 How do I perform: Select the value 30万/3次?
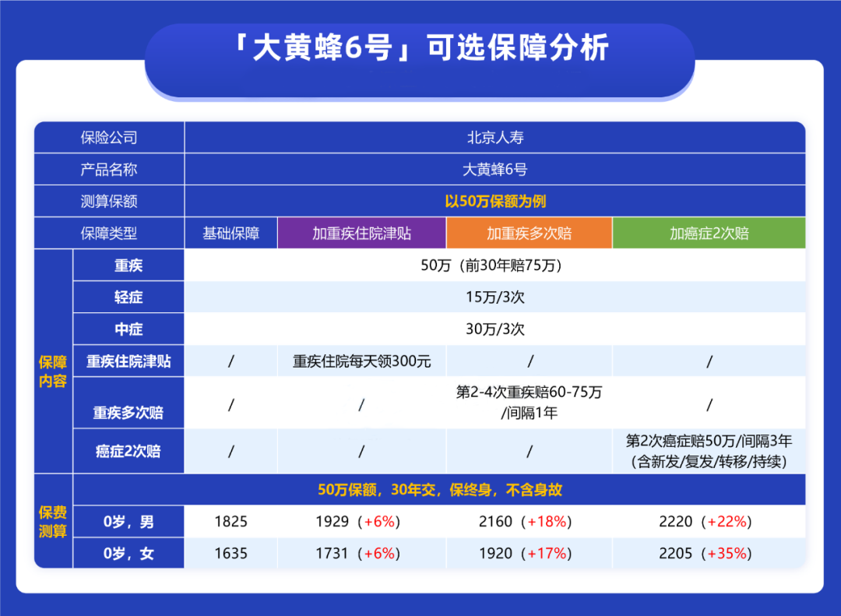click(x=495, y=329)
